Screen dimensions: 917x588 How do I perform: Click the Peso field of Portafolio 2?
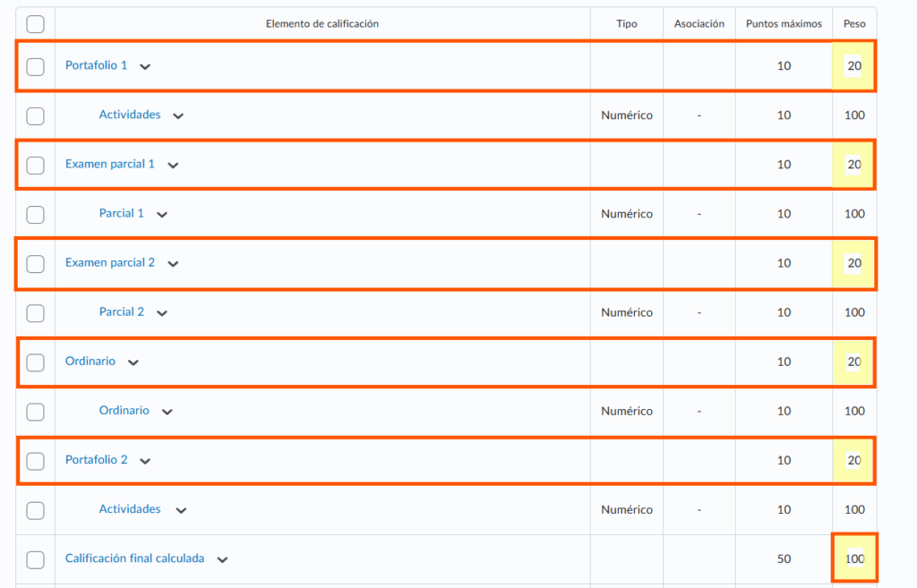coord(854,460)
